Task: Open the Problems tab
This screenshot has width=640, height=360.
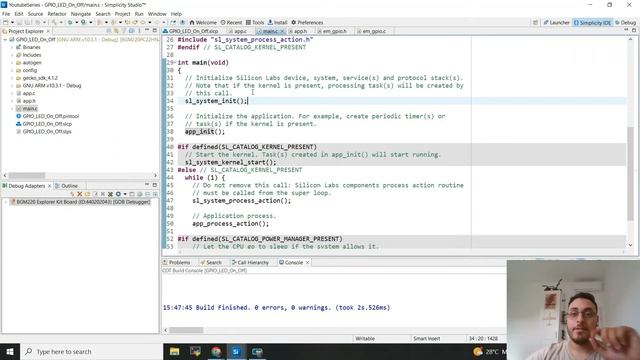Action: click(x=176, y=262)
